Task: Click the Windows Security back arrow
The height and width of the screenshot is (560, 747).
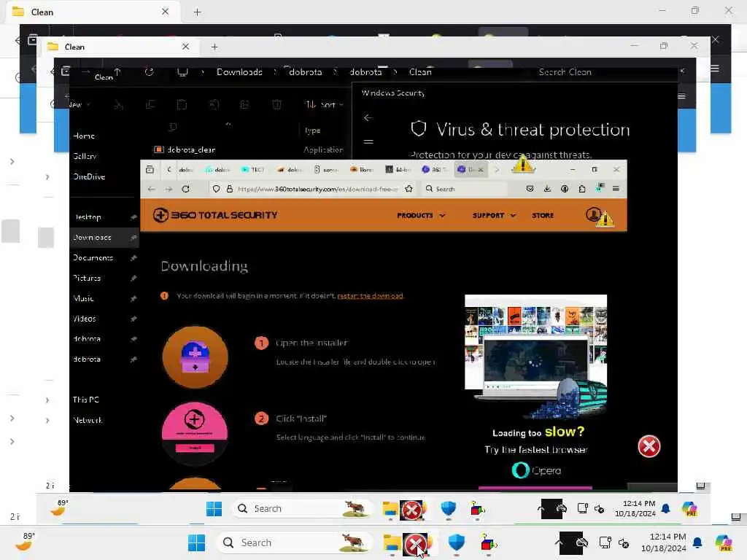Action: click(x=368, y=117)
